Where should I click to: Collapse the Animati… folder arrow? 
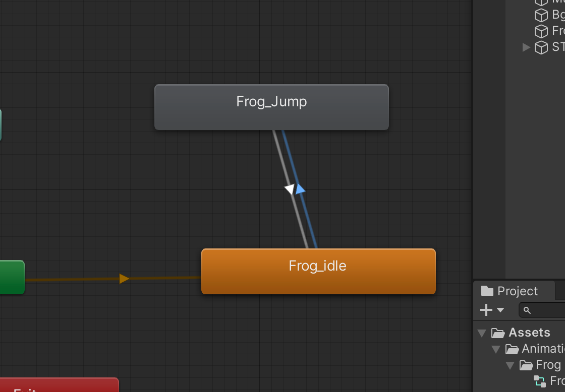(496, 349)
